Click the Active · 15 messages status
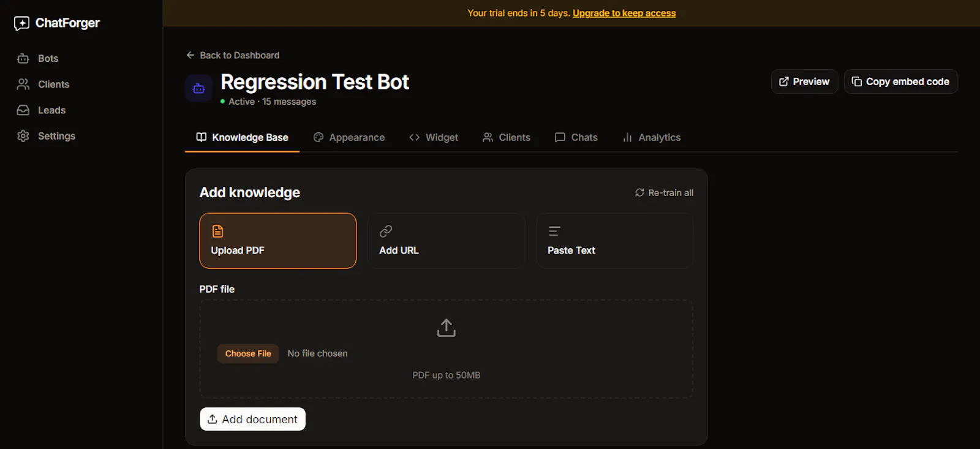The width and height of the screenshot is (980, 449). [x=268, y=102]
